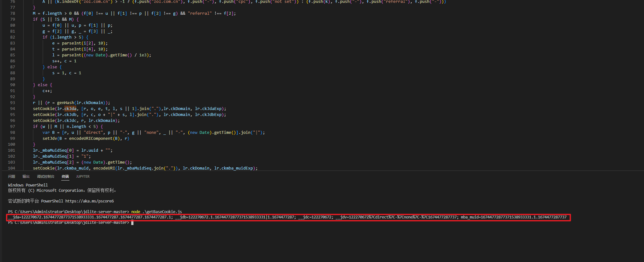Open the https://aka.ms/pscore6 link in terminal
This screenshot has height=262, width=644.
pos(89,201)
